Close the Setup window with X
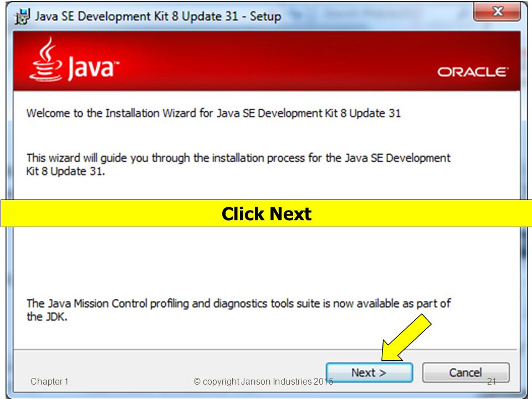Image resolution: width=532 pixels, height=399 pixels. [497, 12]
